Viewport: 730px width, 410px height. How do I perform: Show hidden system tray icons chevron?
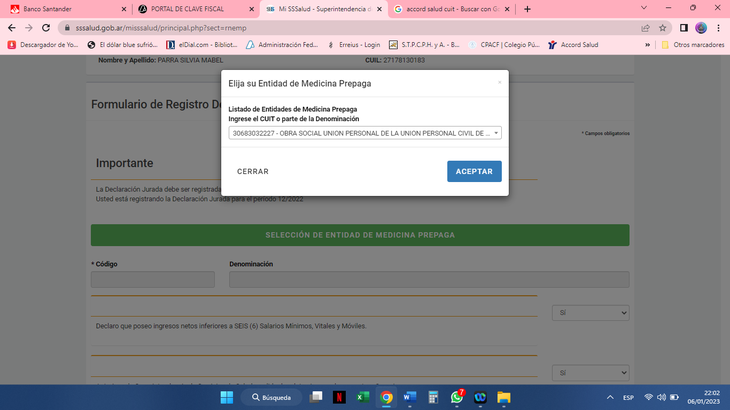610,397
